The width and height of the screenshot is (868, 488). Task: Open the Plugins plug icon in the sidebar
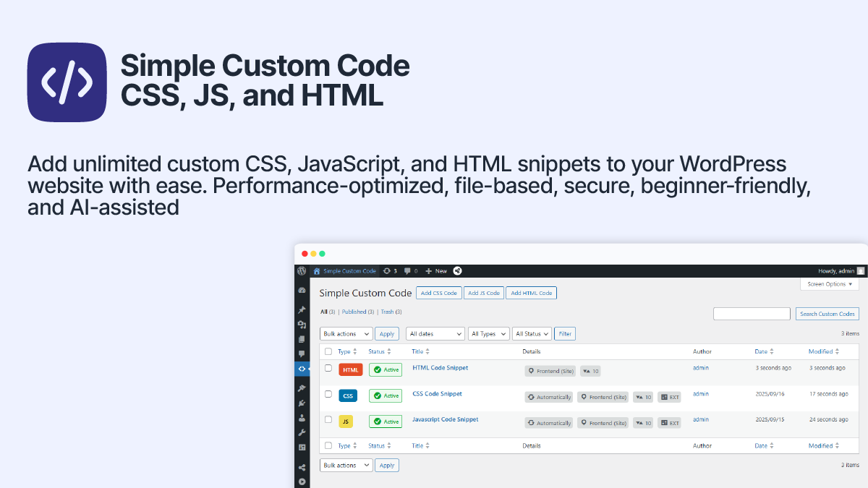coord(302,403)
